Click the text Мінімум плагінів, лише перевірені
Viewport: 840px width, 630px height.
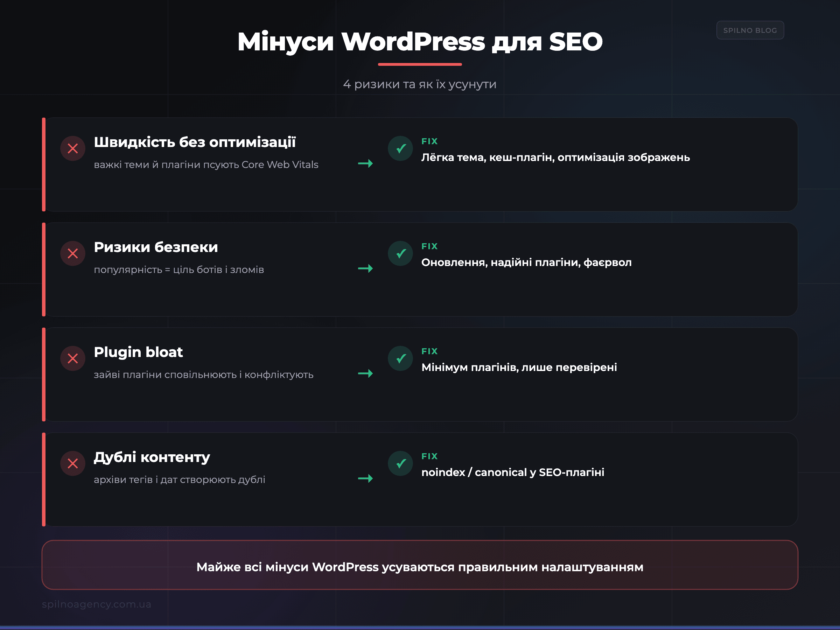pyautogui.click(x=519, y=367)
